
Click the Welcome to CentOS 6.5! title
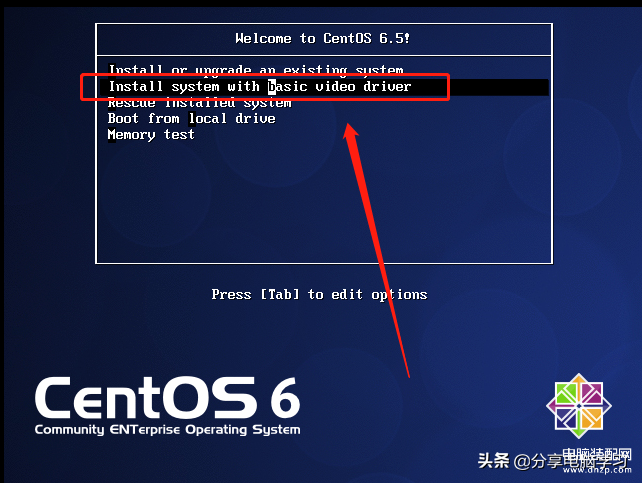[x=322, y=38]
